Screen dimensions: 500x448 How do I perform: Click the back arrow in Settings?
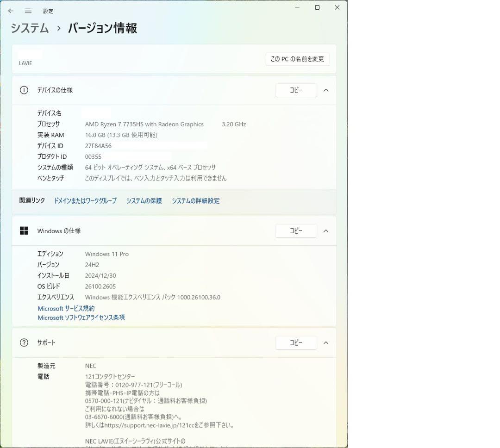(x=11, y=11)
